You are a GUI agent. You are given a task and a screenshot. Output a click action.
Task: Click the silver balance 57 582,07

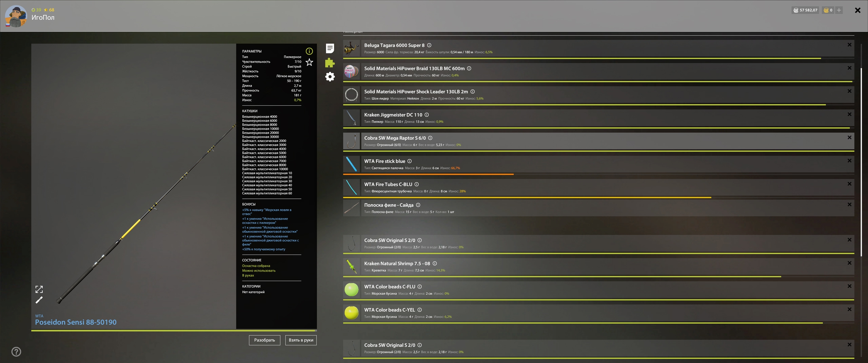(805, 10)
